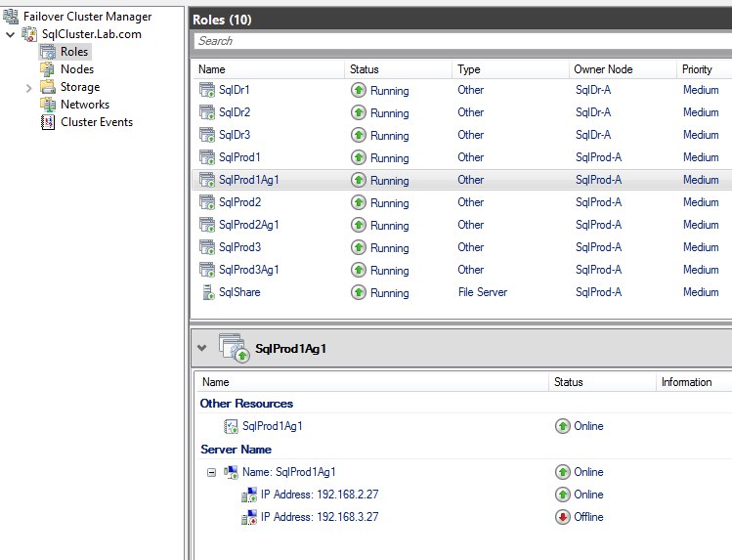Select the SqlDr3 role name
Image resolution: width=732 pixels, height=560 pixels.
pos(235,135)
